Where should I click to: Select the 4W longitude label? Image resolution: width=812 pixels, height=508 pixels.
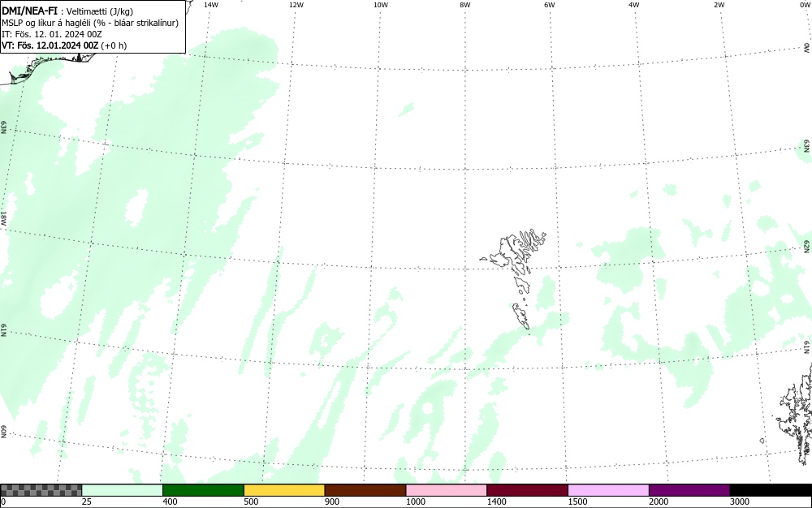[634, 5]
